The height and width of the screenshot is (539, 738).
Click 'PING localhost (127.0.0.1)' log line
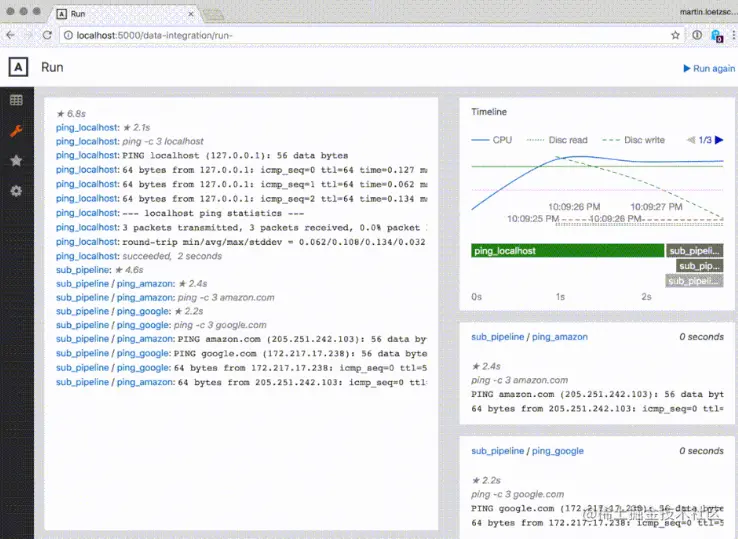click(235, 155)
